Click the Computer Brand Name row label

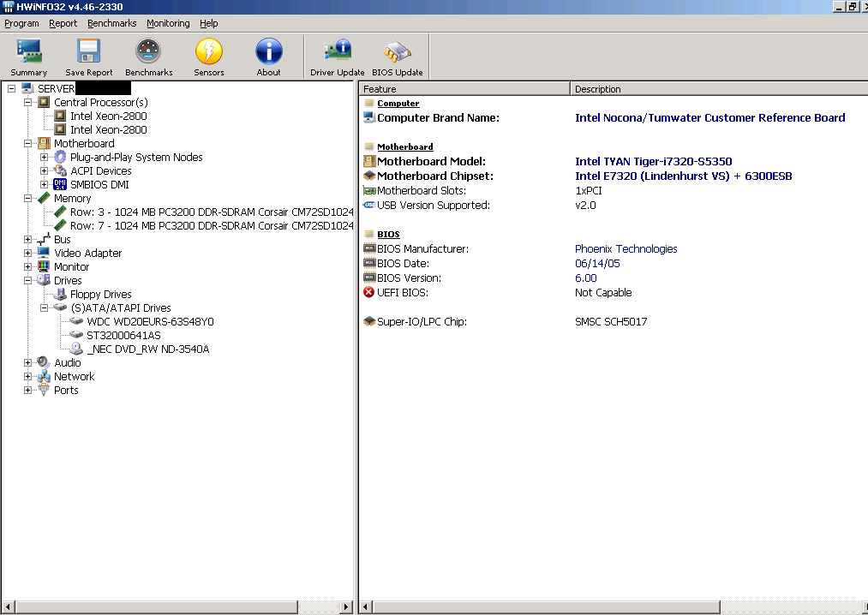[x=439, y=117]
